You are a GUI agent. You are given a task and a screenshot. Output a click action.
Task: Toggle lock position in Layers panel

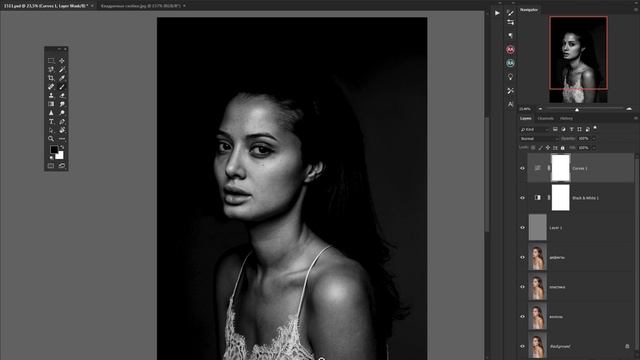(x=548, y=148)
